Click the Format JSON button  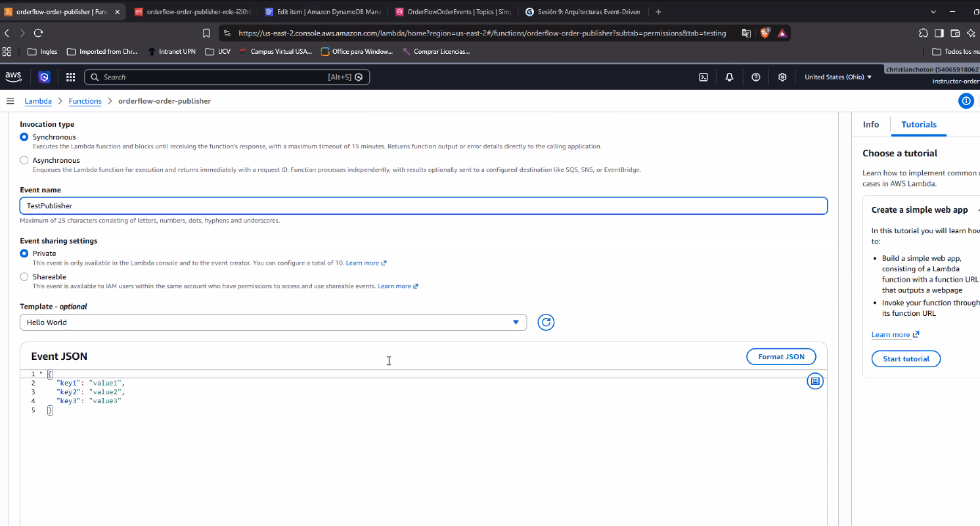pyautogui.click(x=781, y=357)
